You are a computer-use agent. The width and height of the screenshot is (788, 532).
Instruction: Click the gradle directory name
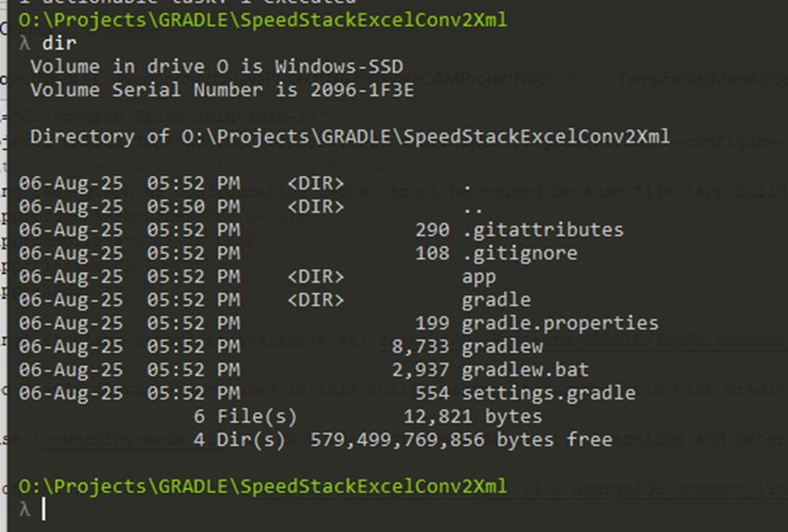tap(496, 300)
